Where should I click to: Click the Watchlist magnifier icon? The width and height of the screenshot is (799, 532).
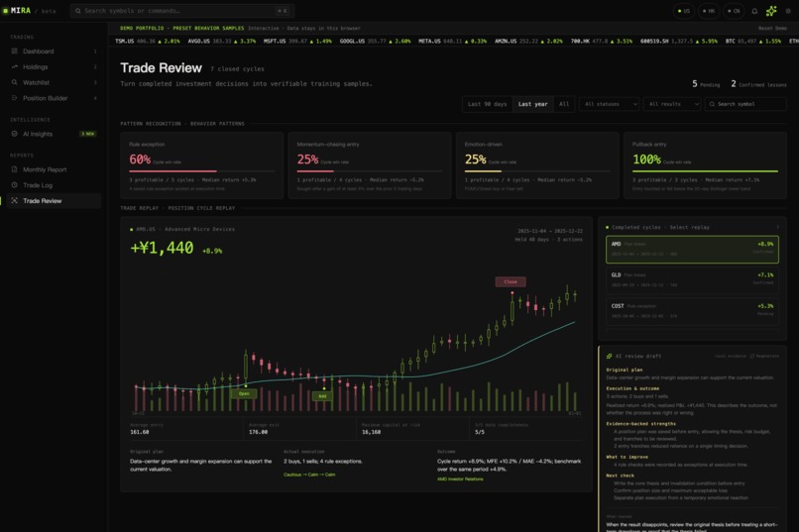click(14, 82)
